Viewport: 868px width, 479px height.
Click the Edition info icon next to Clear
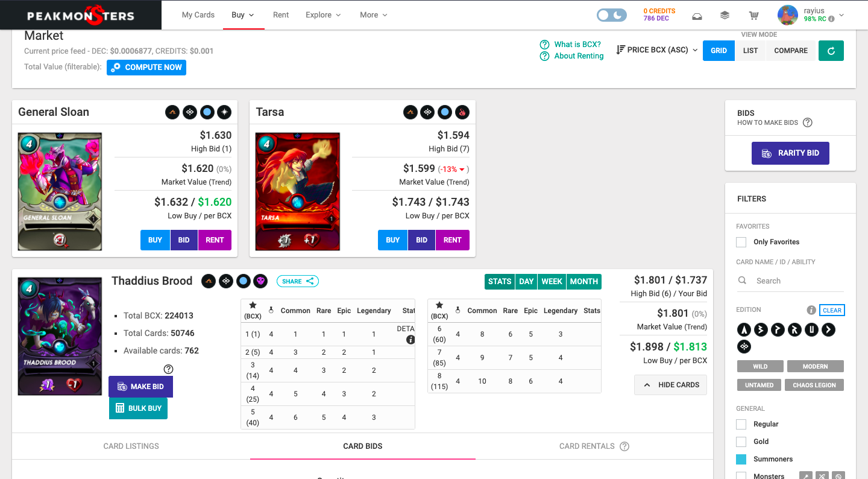pyautogui.click(x=811, y=310)
